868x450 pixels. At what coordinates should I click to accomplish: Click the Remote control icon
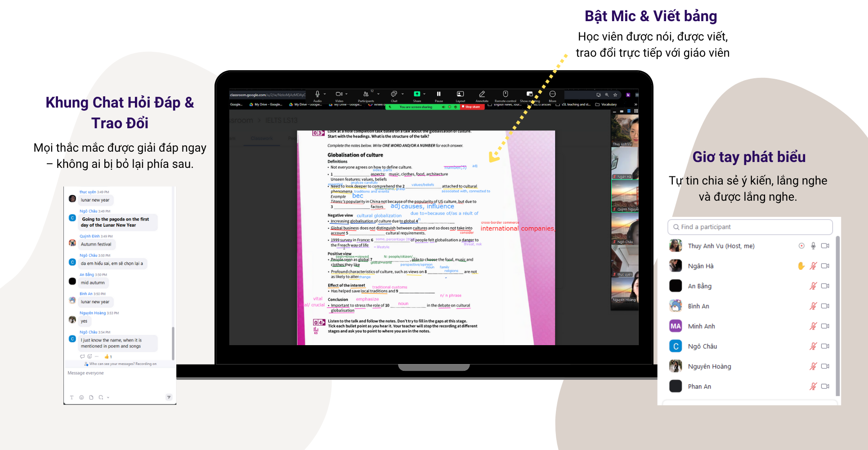[x=506, y=94]
